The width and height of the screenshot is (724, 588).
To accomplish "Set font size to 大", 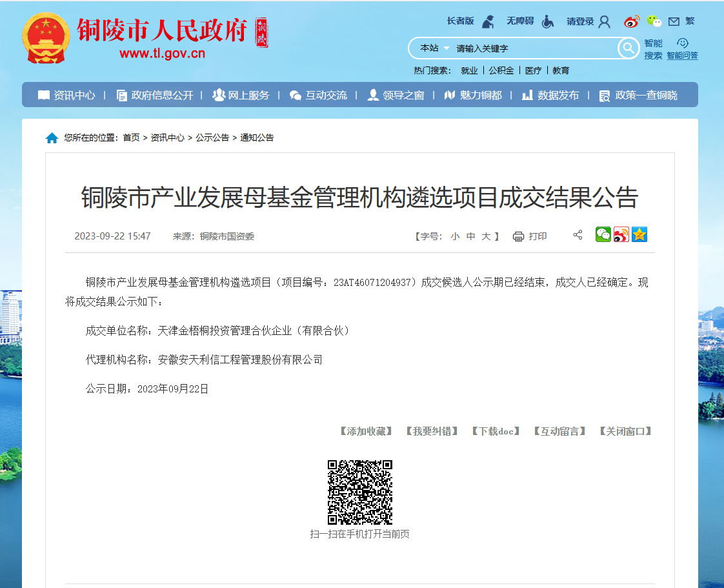I will tap(486, 236).
